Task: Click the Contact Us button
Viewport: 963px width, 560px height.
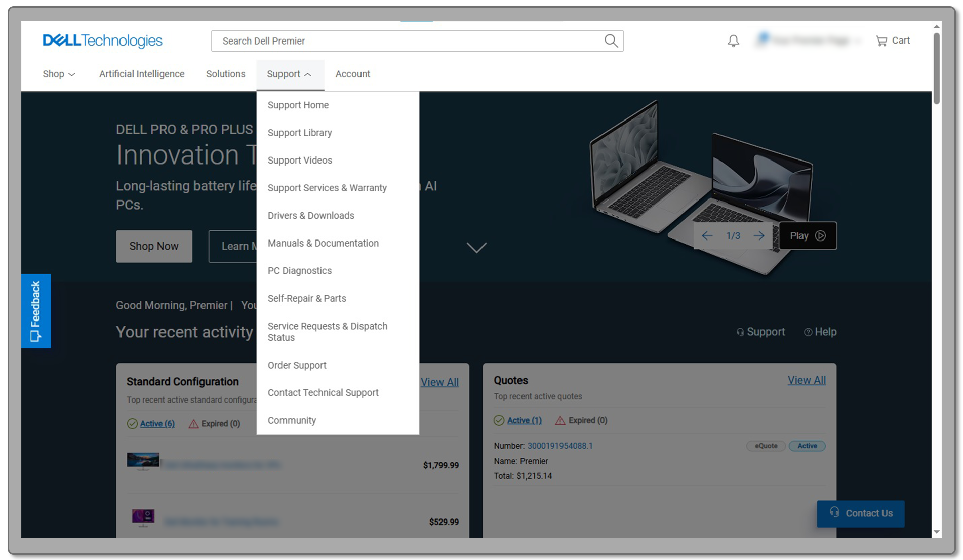Action: tap(860, 513)
